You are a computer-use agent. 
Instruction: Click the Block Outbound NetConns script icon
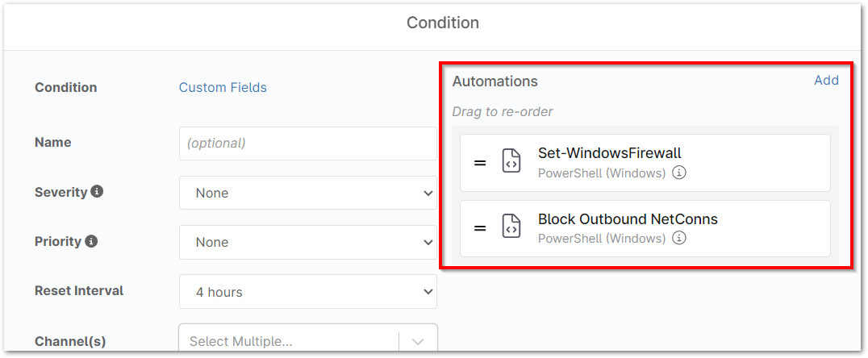(511, 228)
